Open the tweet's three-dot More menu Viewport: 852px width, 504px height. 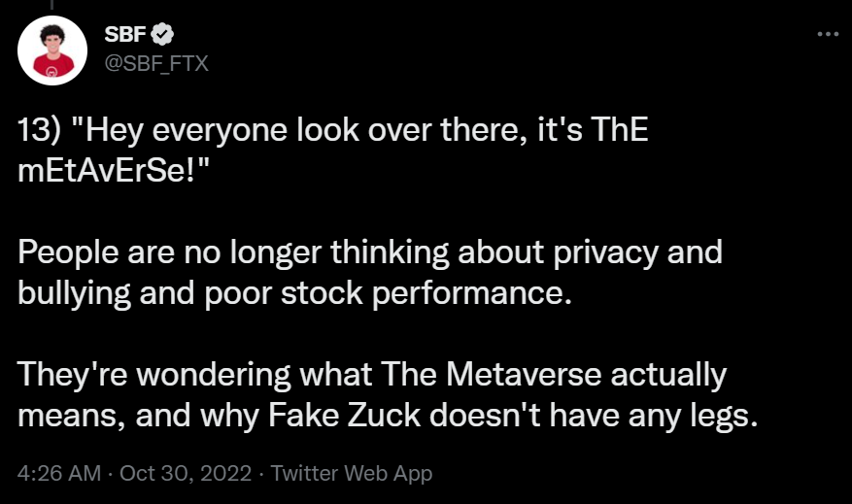(x=827, y=34)
